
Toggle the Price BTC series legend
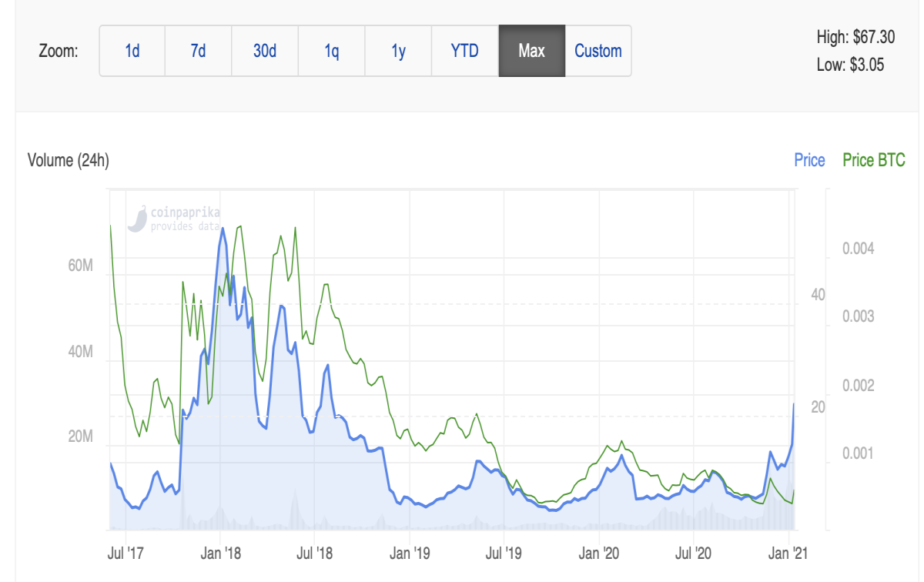pos(874,160)
